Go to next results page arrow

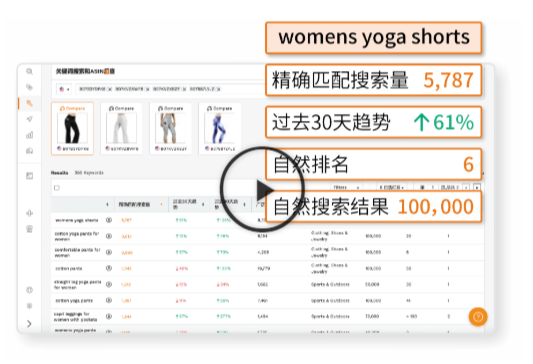pyautogui.click(x=477, y=187)
